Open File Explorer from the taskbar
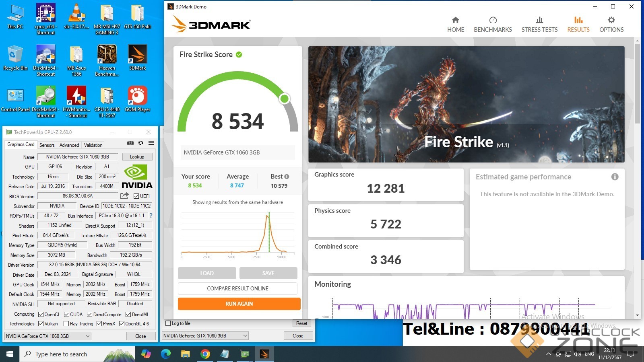Viewport: 644px width, 362px height. [x=185, y=354]
